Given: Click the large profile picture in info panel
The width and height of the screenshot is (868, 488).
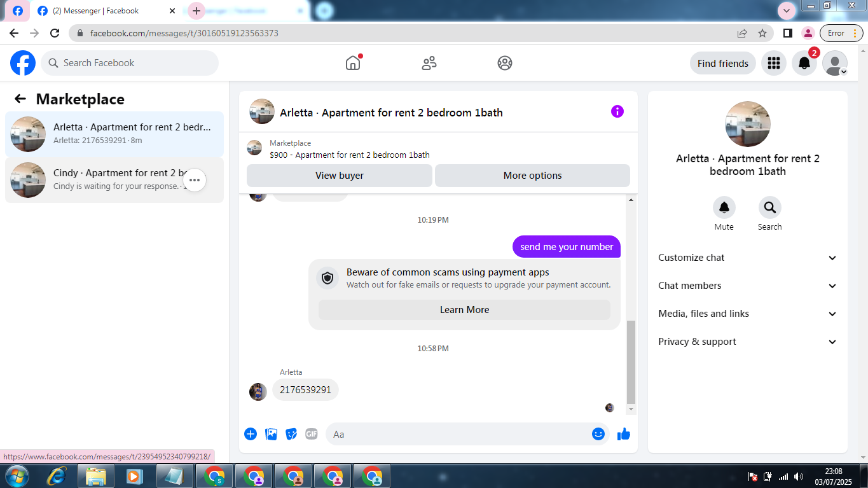Looking at the screenshot, I should (x=748, y=124).
